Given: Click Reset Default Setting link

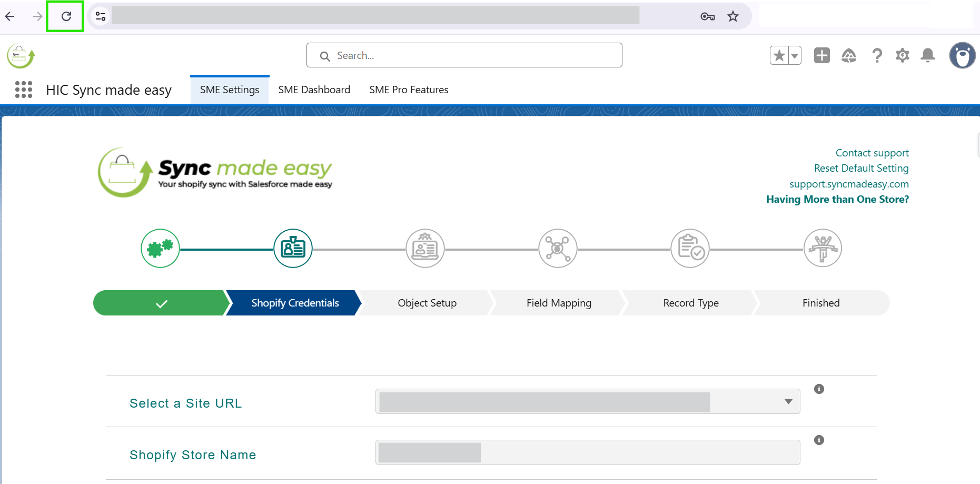Looking at the screenshot, I should [862, 168].
